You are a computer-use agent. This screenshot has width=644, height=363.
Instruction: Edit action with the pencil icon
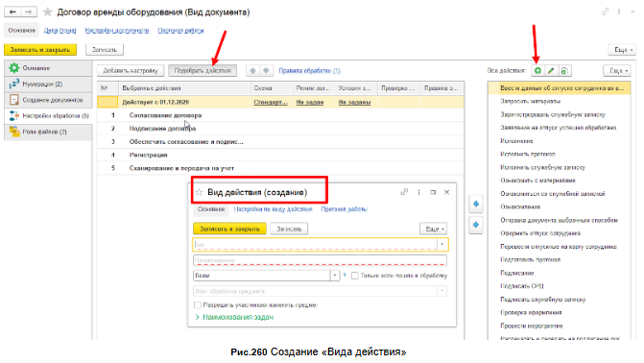point(551,71)
